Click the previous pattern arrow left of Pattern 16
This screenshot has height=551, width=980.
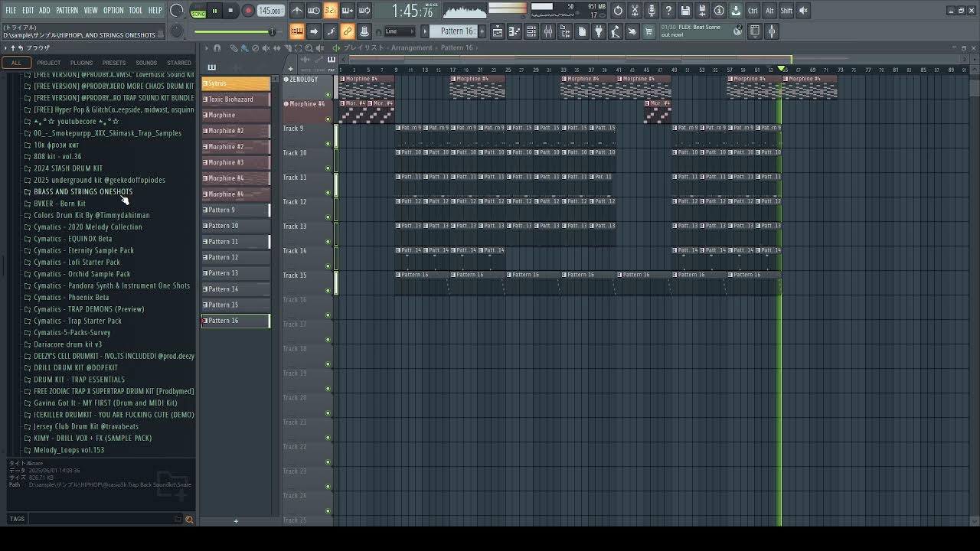425,31
